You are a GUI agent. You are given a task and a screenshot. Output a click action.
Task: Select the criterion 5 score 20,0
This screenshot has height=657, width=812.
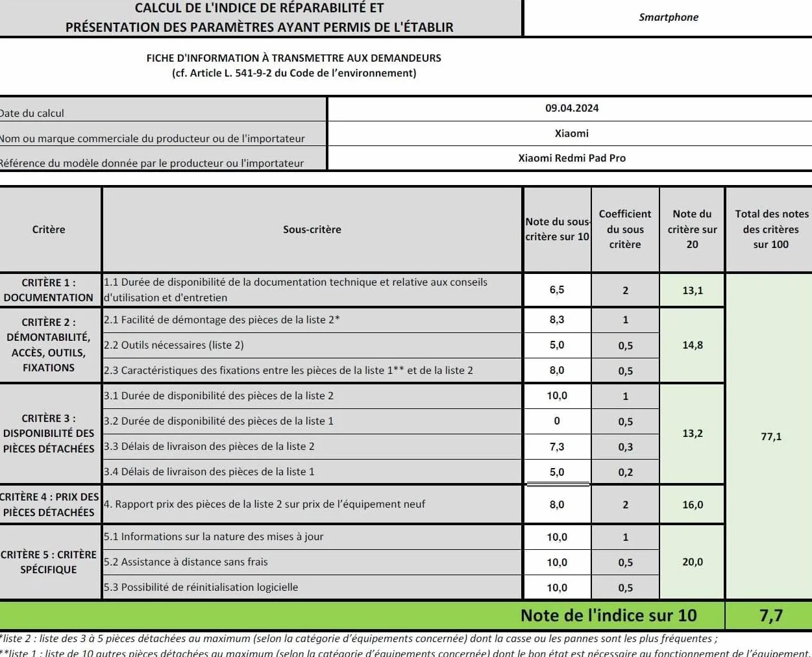coord(692,562)
